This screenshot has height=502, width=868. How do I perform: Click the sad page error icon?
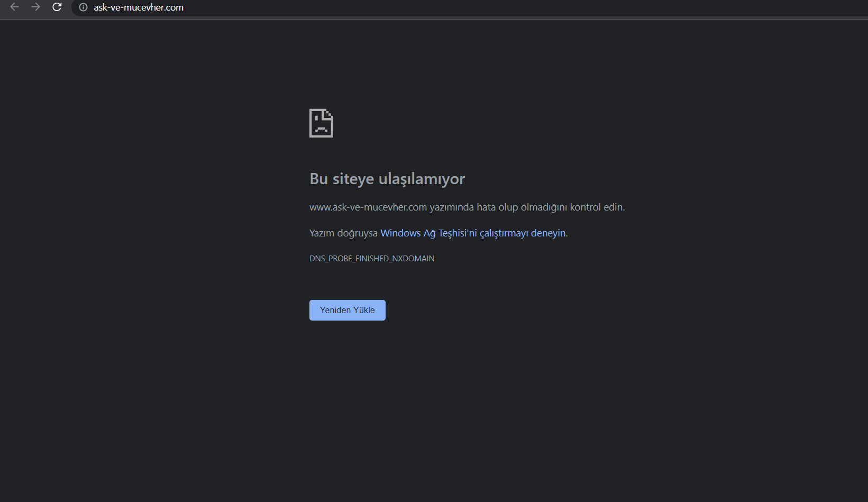[x=321, y=123]
